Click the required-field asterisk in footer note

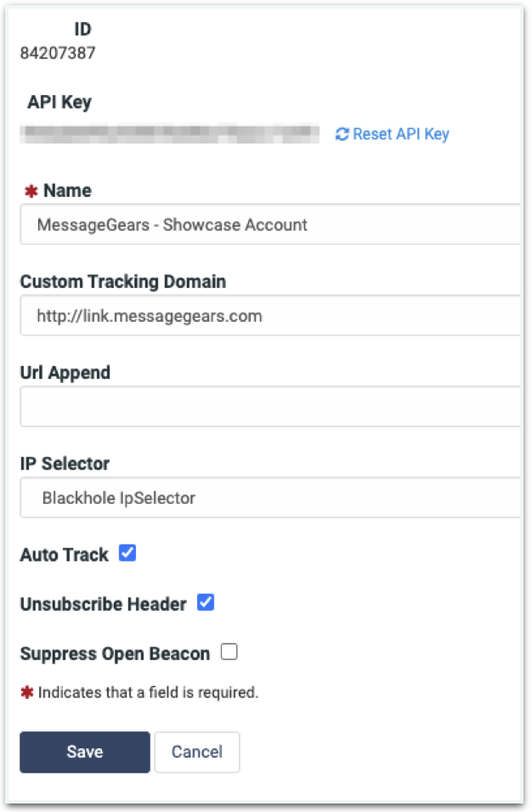click(x=27, y=692)
